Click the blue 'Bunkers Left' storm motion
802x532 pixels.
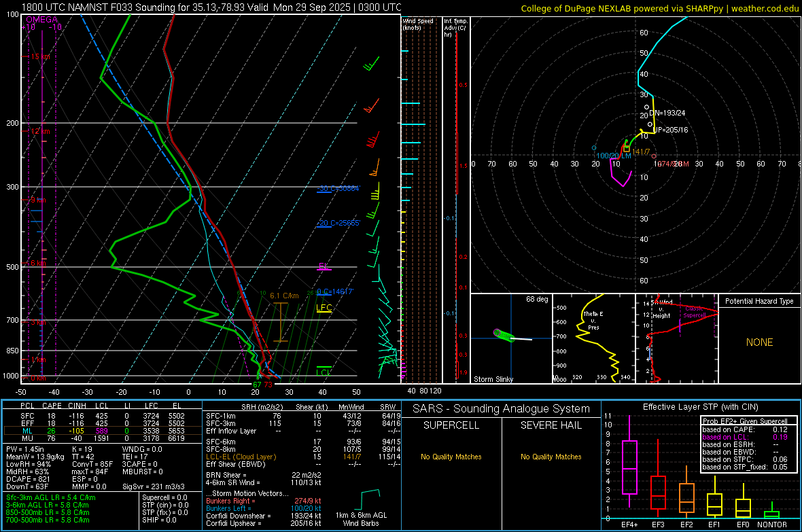[264, 508]
